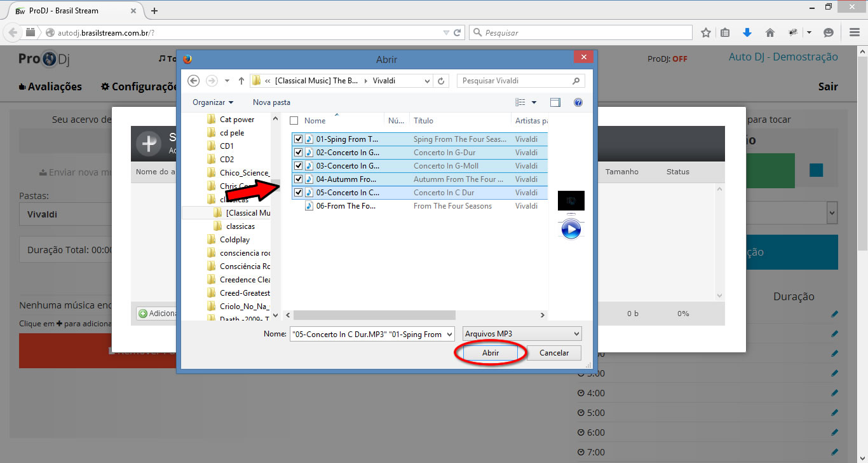Go back in the Abrir dialog

(x=194, y=81)
